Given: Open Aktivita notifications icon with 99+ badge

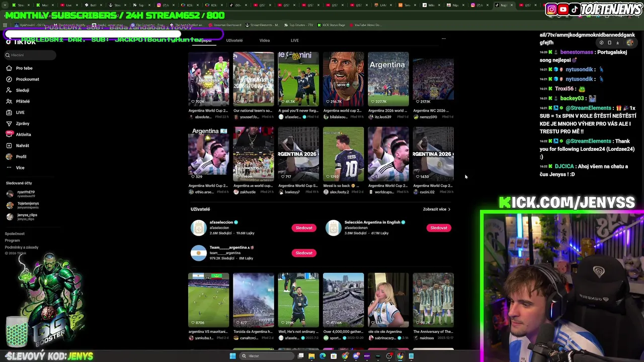Looking at the screenshot, I should 9,134.
